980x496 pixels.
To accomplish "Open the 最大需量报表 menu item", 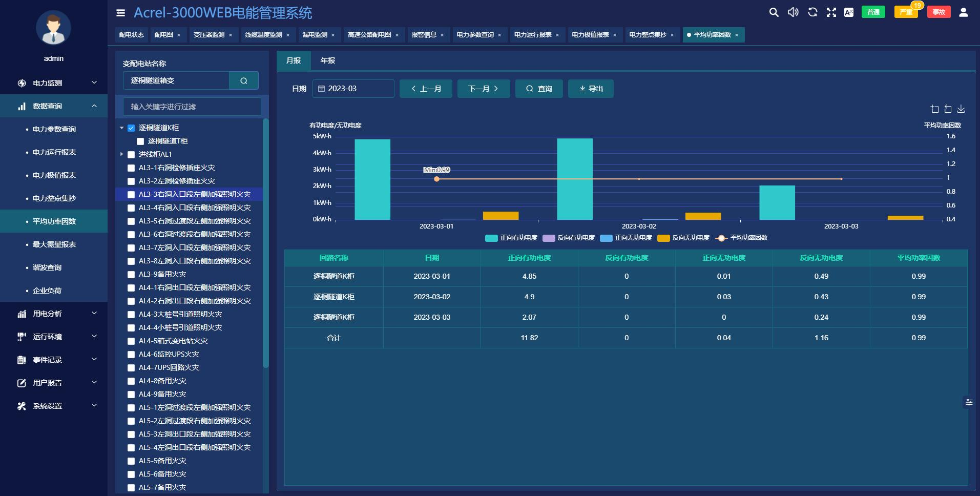I will point(54,244).
